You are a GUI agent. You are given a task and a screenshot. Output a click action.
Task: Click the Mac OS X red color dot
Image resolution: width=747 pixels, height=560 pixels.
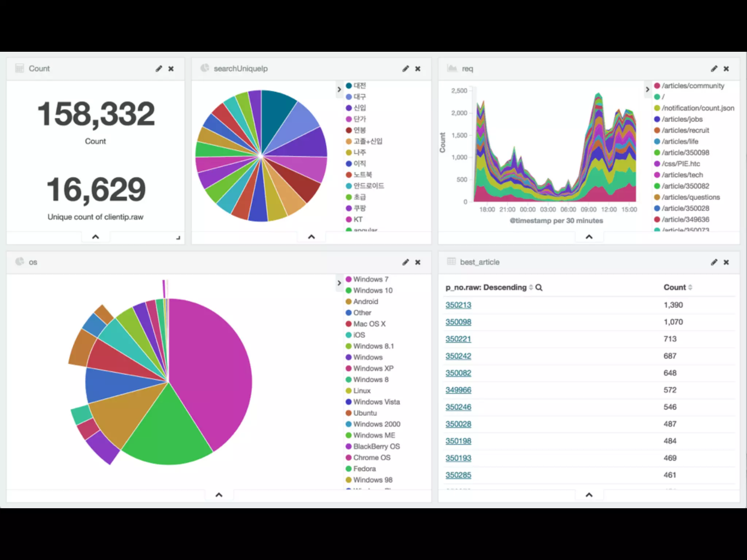point(348,324)
